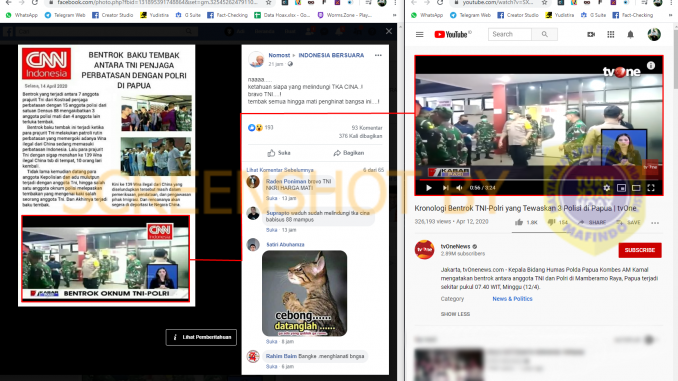The image size is (678, 381).
Task: Open Raden Poniman comment avatar
Action: 253,182
